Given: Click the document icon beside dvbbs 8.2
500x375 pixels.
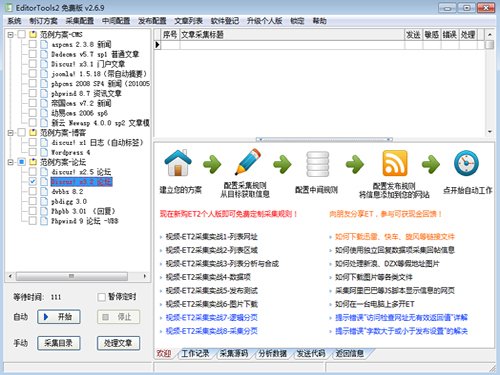Looking at the screenshot, I should pos(44,191).
